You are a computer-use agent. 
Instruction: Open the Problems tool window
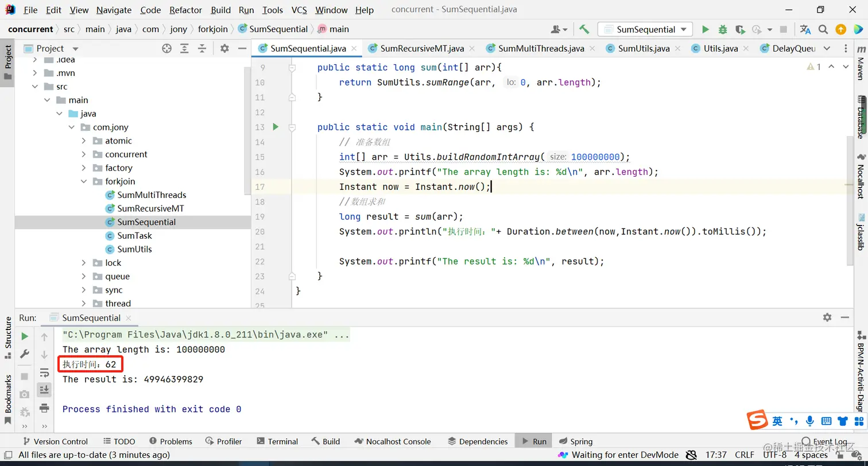[170, 441]
